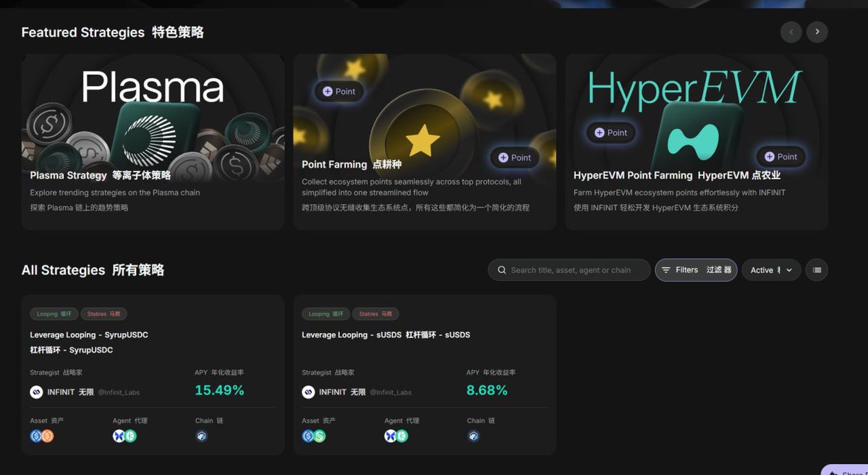868x475 pixels.
Task: Click the carousel back arrow
Action: click(x=791, y=32)
